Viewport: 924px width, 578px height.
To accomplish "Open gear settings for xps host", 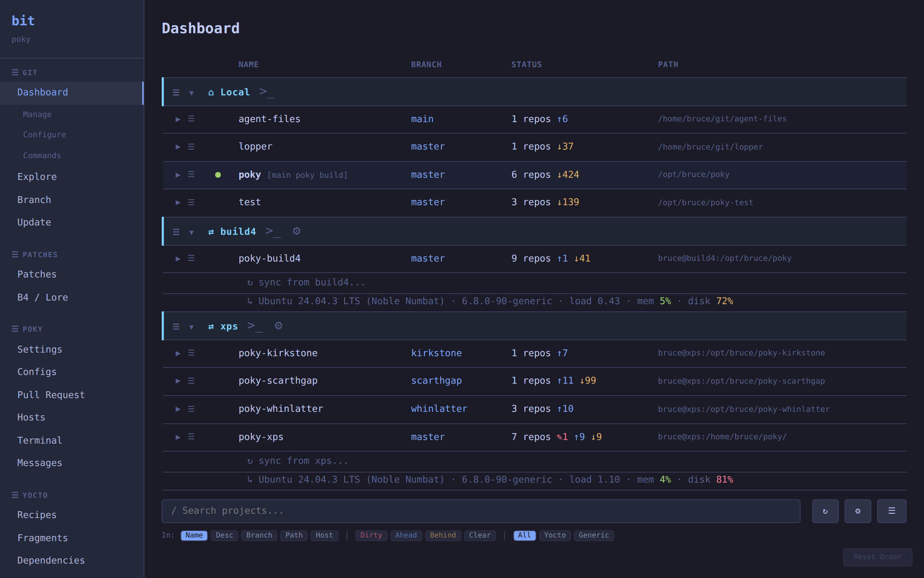I will 279,326.
